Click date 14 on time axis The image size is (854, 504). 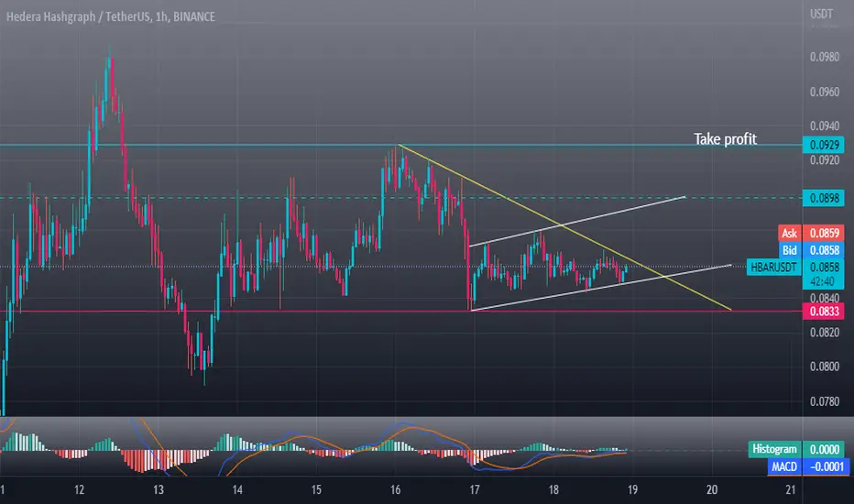237,489
